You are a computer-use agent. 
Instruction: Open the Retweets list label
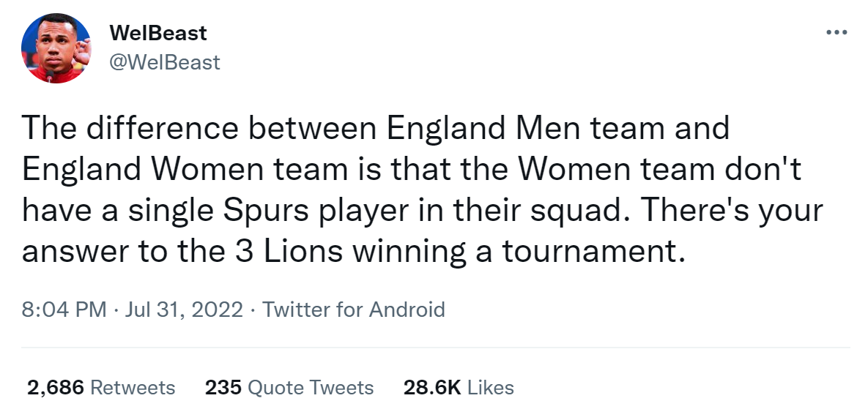(x=132, y=387)
